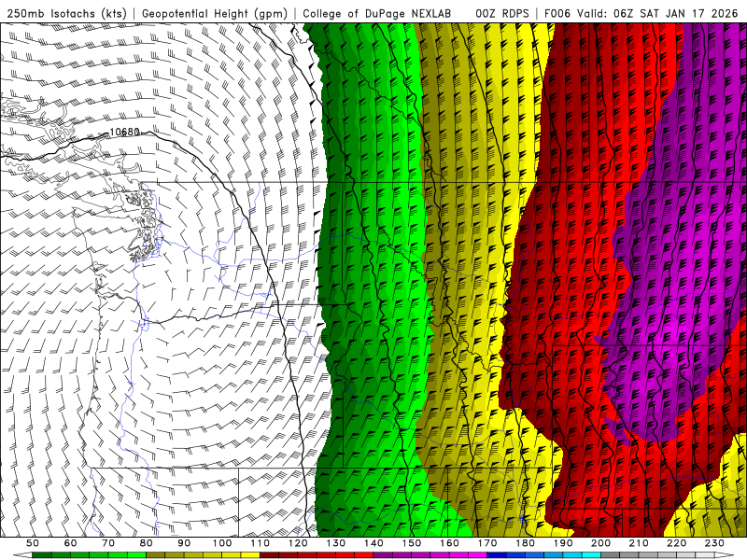The height and width of the screenshot is (560, 747).
Task: Click the 130 value on the color scale
Action: [x=335, y=543]
